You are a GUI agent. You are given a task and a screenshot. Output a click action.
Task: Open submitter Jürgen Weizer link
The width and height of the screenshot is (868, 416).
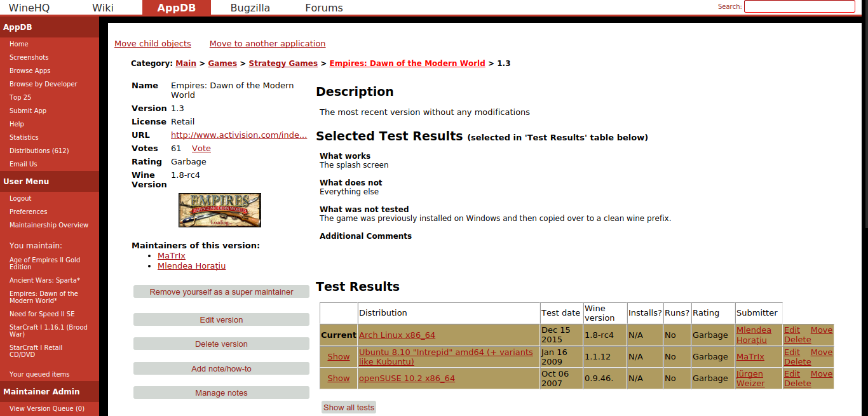coord(750,379)
